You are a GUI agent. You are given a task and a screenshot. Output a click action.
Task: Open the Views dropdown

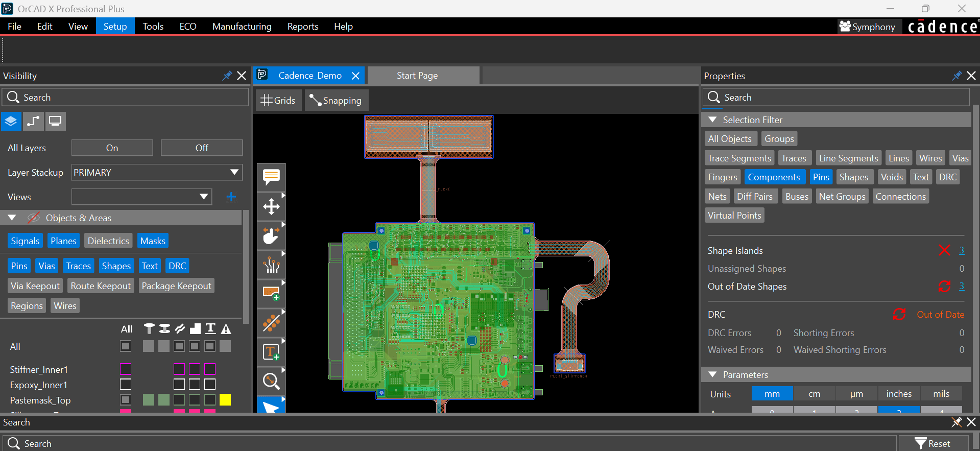(x=141, y=197)
